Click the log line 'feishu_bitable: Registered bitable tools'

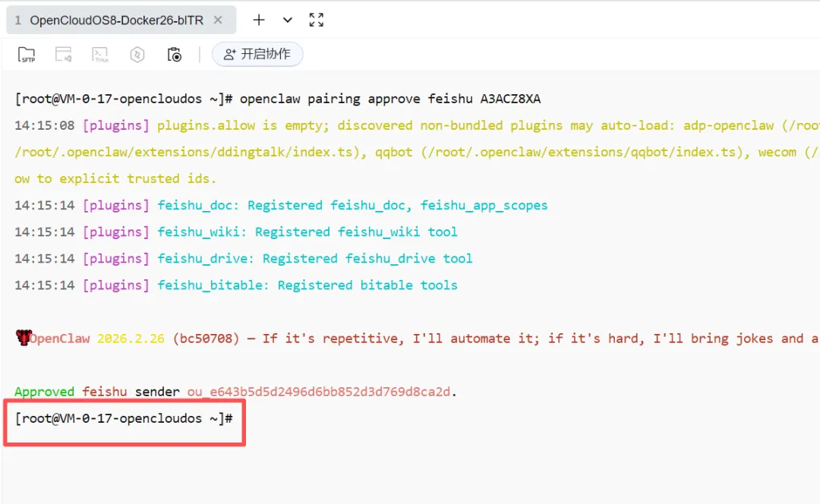[307, 285]
